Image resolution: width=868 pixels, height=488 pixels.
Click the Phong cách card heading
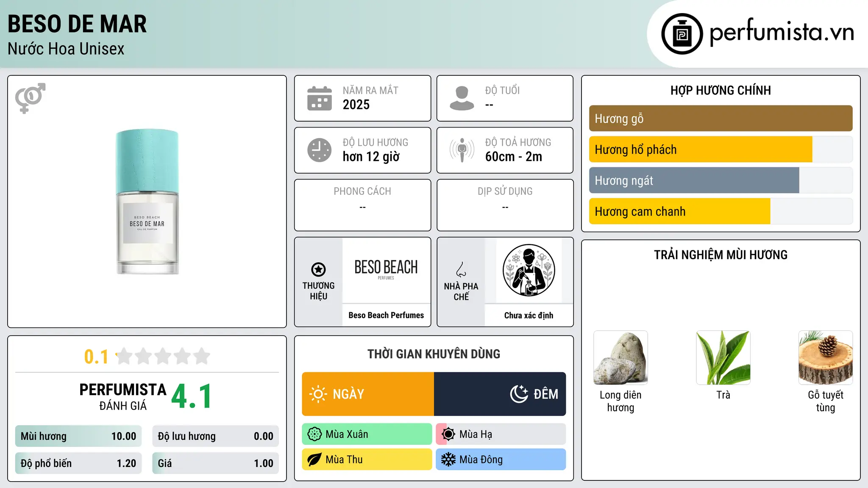[362, 191]
